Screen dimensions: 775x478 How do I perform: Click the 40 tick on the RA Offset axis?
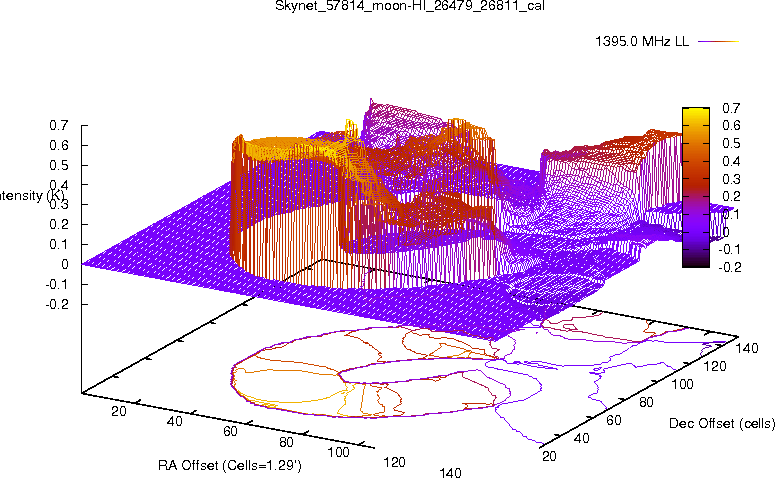[x=174, y=421]
